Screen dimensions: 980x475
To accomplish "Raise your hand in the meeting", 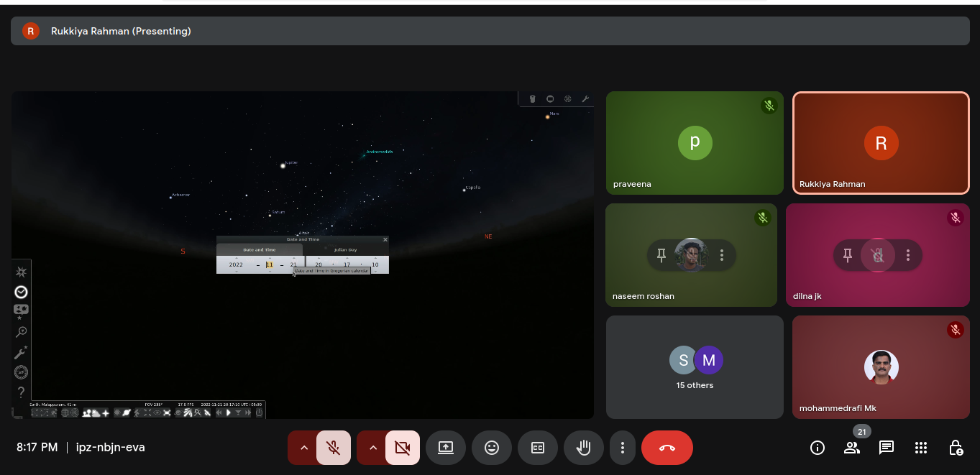I will (584, 448).
